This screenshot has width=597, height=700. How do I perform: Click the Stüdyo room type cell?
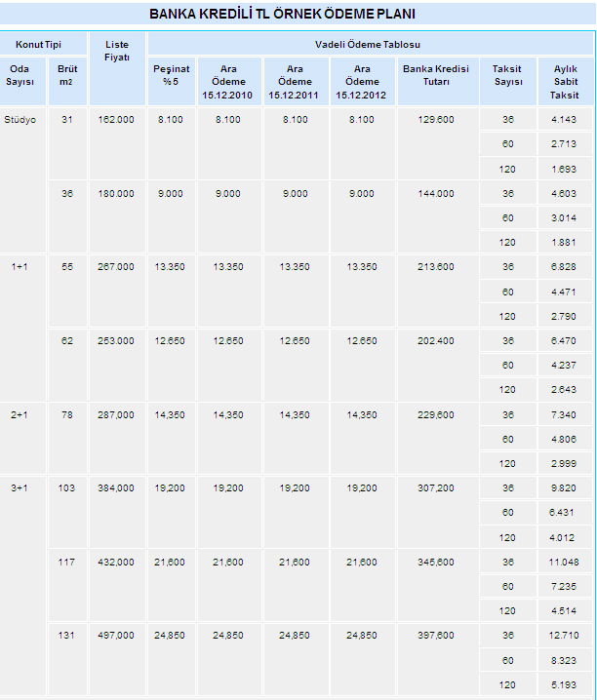pyautogui.click(x=20, y=120)
